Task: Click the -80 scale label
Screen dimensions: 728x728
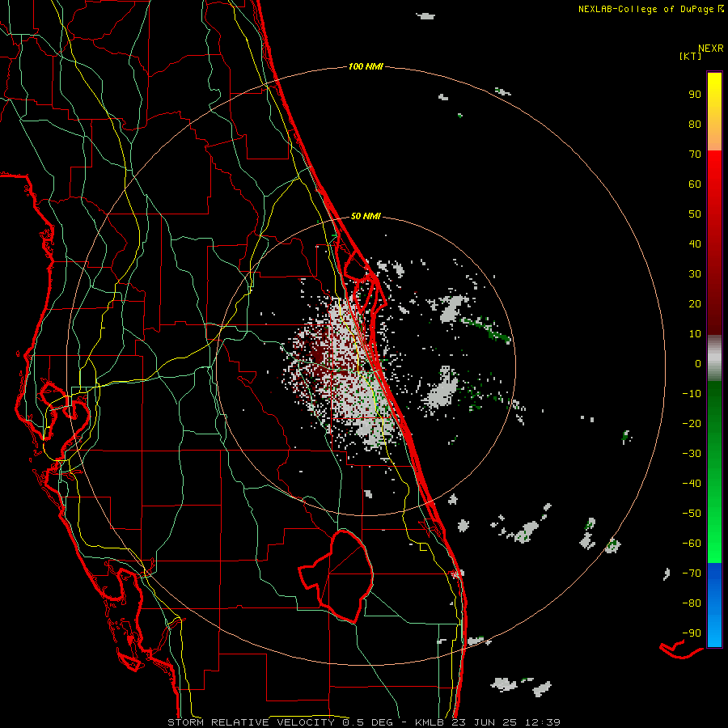Action: point(692,603)
